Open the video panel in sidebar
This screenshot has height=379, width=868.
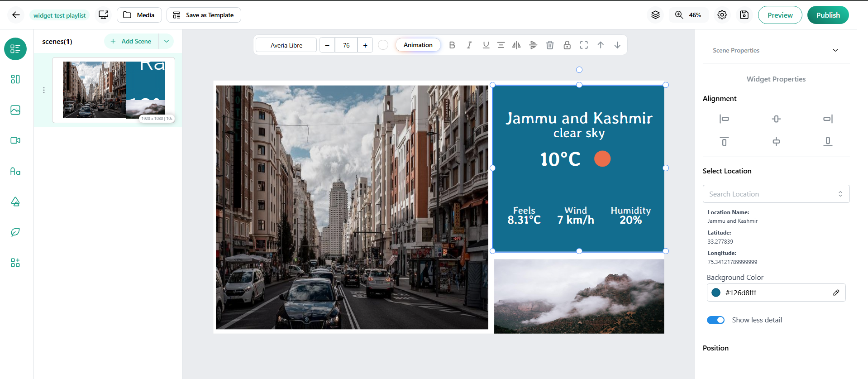[15, 140]
